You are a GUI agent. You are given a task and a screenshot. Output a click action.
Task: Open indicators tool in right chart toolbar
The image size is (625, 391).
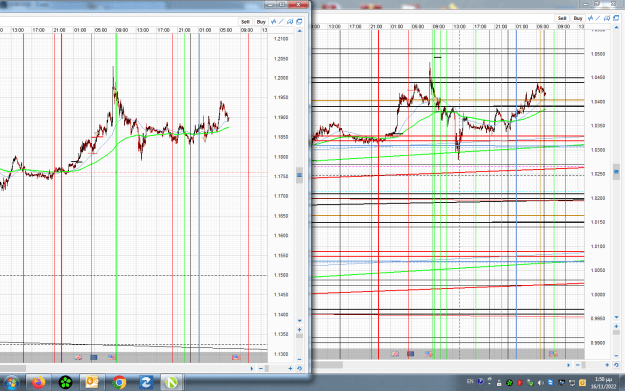click(591, 18)
